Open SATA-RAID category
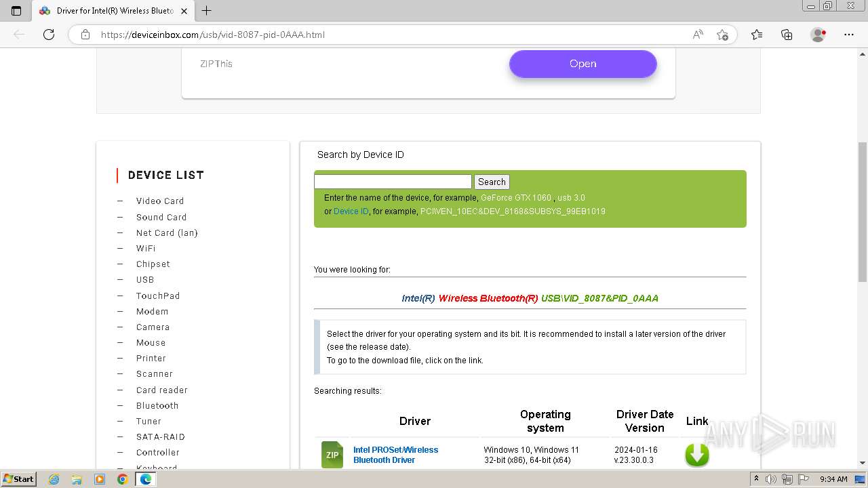The image size is (868, 488). (161, 436)
